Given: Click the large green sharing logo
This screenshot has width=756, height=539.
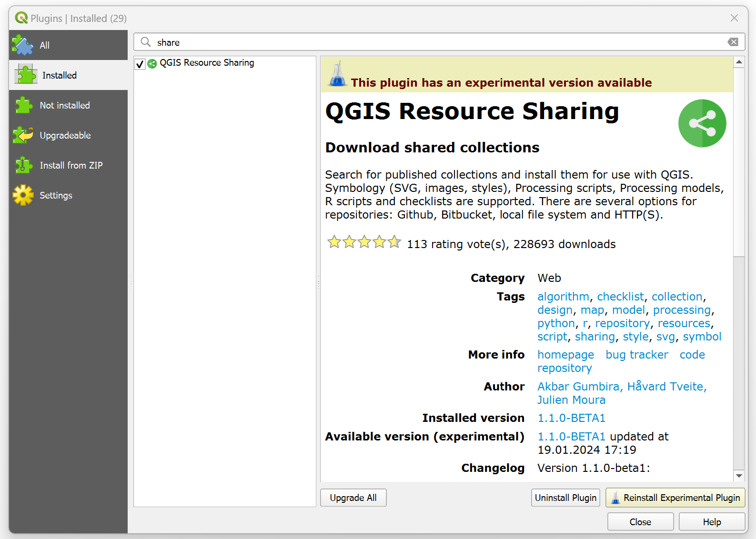Looking at the screenshot, I should [702, 123].
